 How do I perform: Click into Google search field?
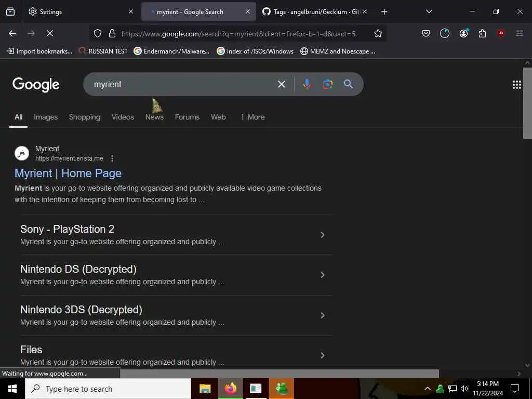click(183, 84)
